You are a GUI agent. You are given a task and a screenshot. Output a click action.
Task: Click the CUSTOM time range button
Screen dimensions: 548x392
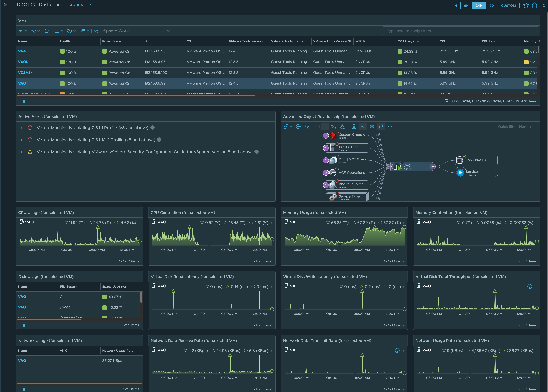pos(508,5)
